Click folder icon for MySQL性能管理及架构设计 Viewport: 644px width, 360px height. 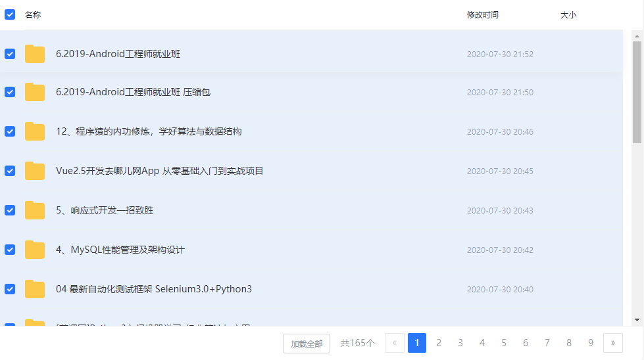35,250
